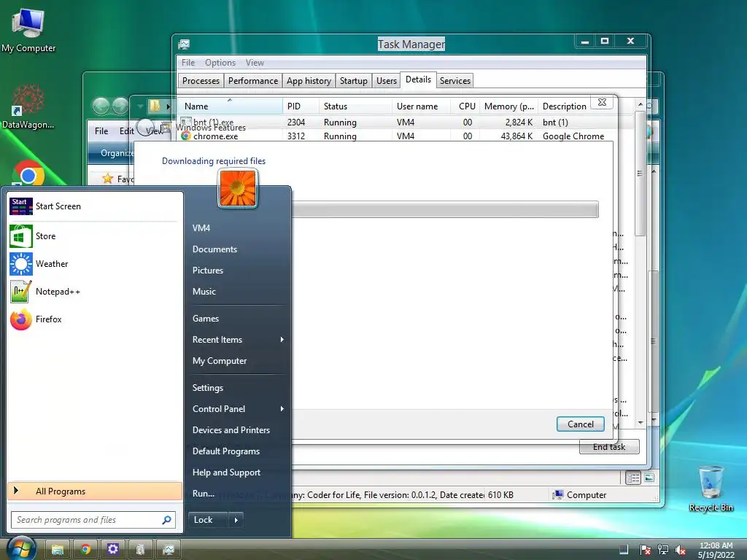
Task: Click the network tray icon
Action: click(x=662, y=550)
